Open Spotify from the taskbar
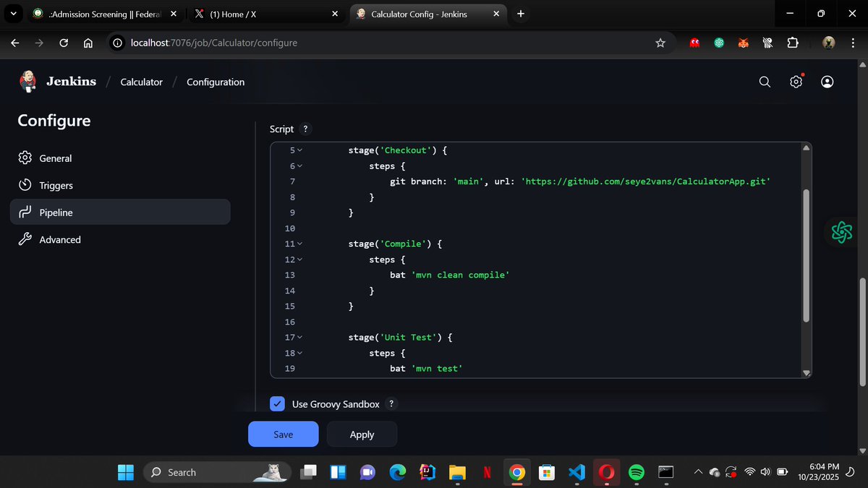The width and height of the screenshot is (868, 488). [x=637, y=472]
